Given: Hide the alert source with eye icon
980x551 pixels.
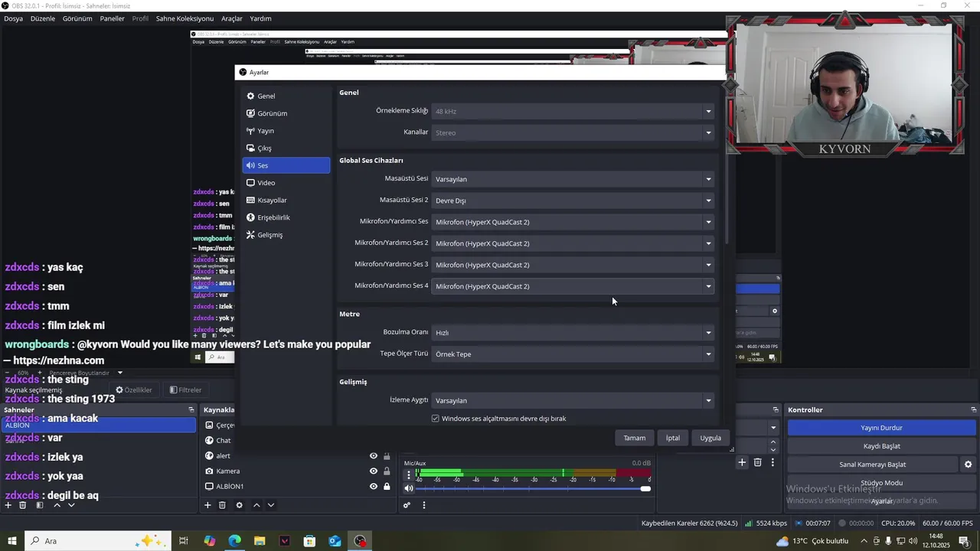Looking at the screenshot, I should coord(374,456).
